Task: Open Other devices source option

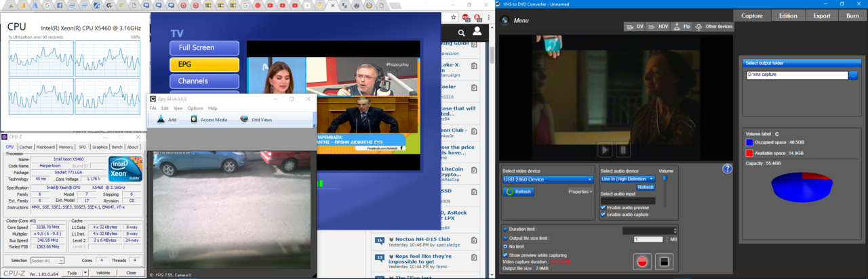Action: click(714, 26)
